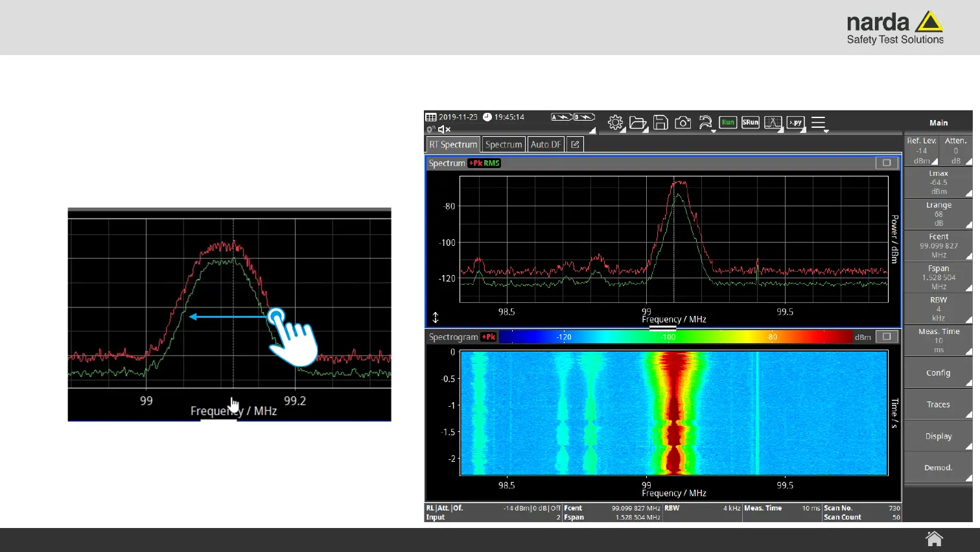980x552 pixels.
Task: Open the Fspan side panel setting
Action: [939, 278]
